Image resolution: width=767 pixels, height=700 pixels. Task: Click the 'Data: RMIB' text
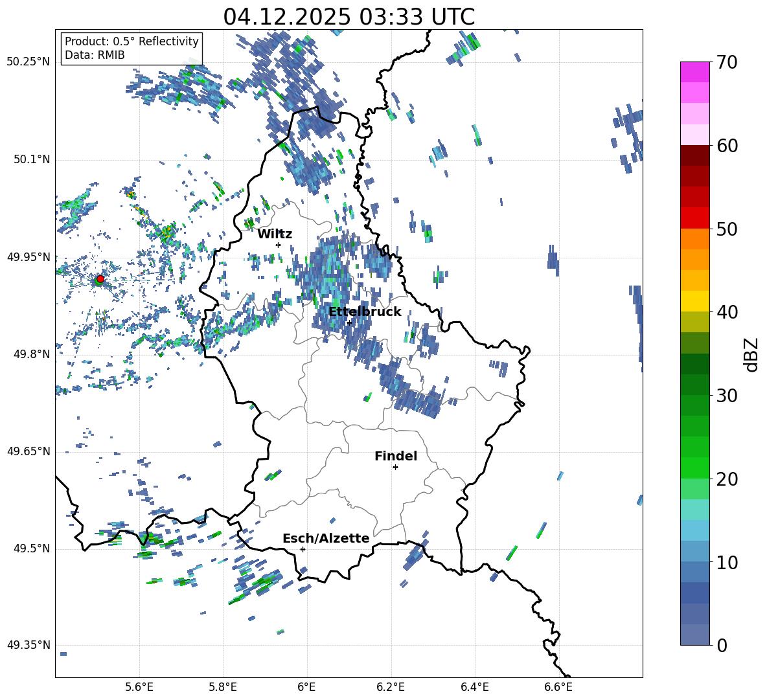pyautogui.click(x=95, y=55)
